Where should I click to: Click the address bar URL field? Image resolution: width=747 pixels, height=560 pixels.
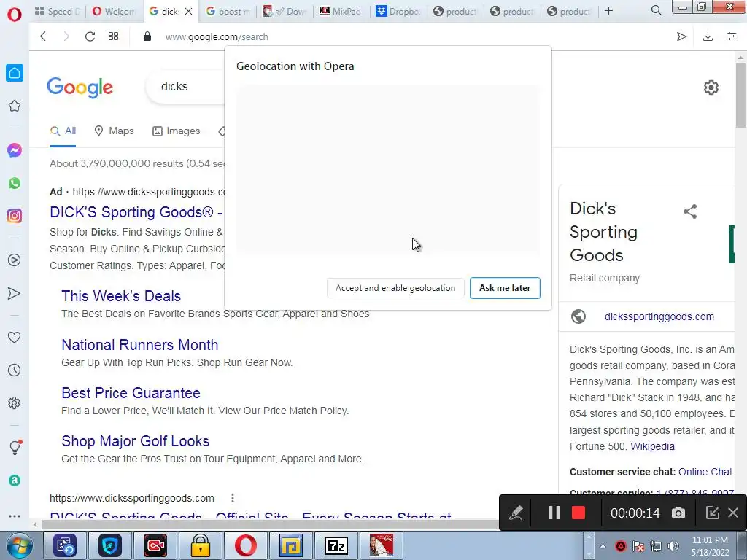[217, 36]
